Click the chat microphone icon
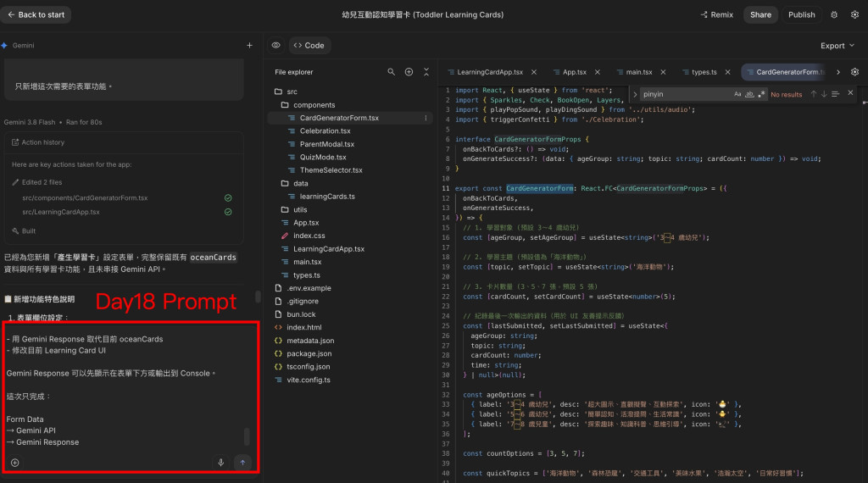This screenshot has width=868, height=483. 221,463
